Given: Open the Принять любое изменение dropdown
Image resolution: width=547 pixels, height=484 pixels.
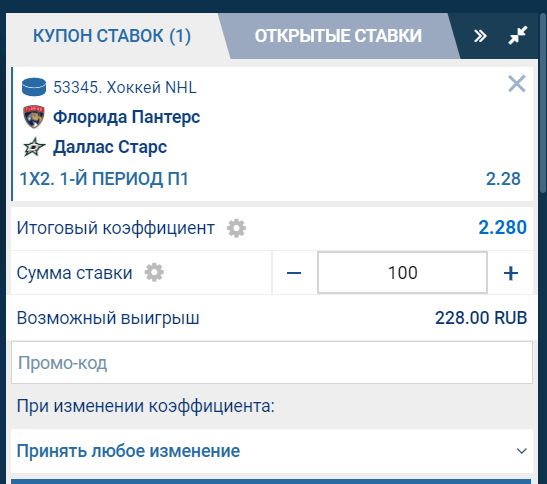Looking at the screenshot, I should coord(272,451).
